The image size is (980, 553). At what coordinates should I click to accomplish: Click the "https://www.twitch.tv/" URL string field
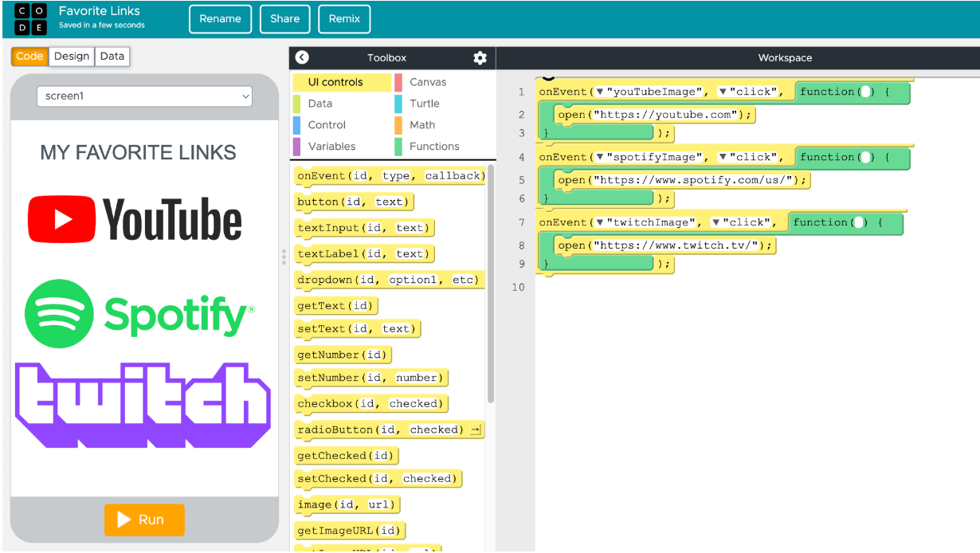pos(676,245)
